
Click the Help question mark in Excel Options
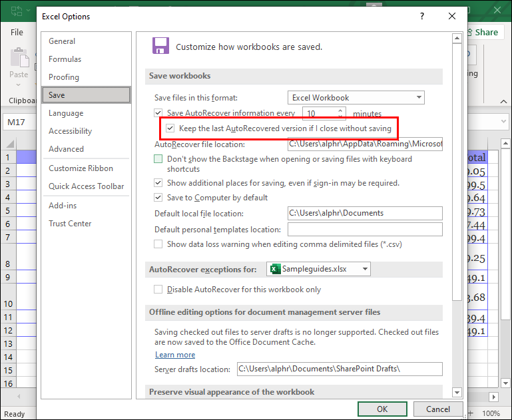[422, 17]
